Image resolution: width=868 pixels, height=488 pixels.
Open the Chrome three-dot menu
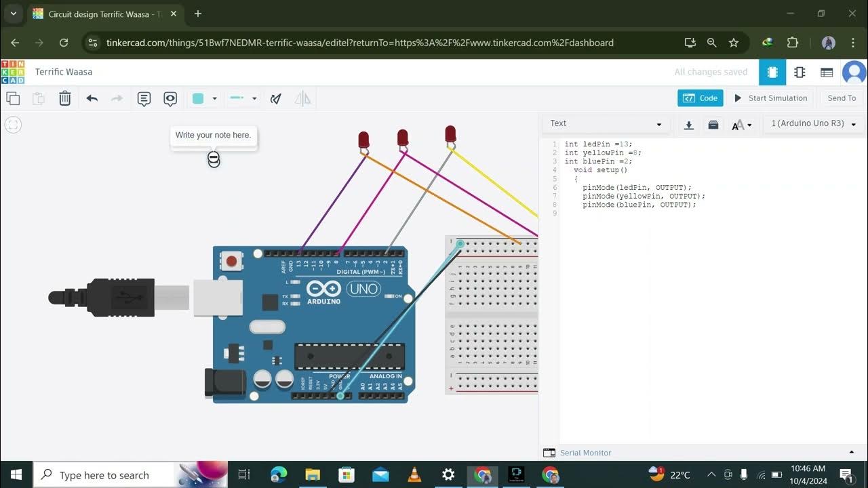[852, 43]
